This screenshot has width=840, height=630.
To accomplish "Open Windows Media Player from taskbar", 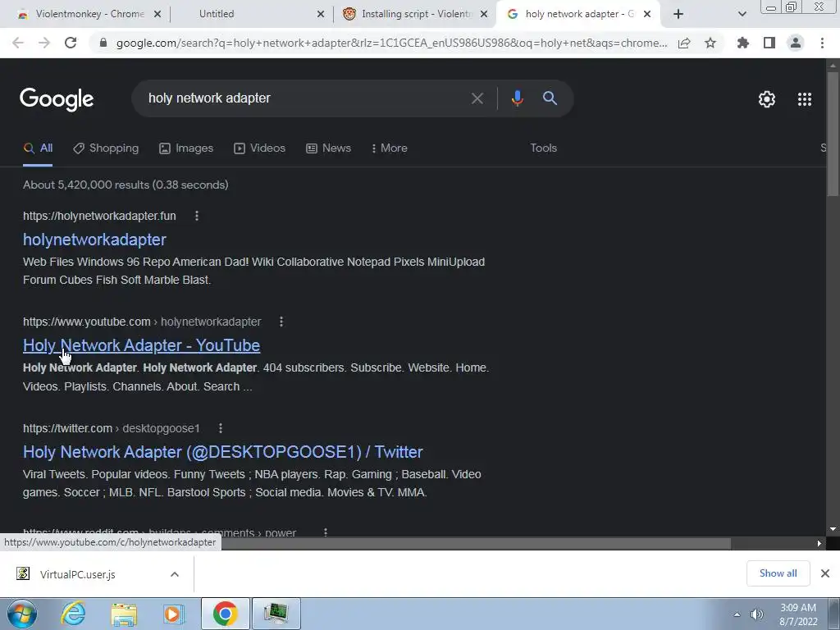I will coord(174,614).
